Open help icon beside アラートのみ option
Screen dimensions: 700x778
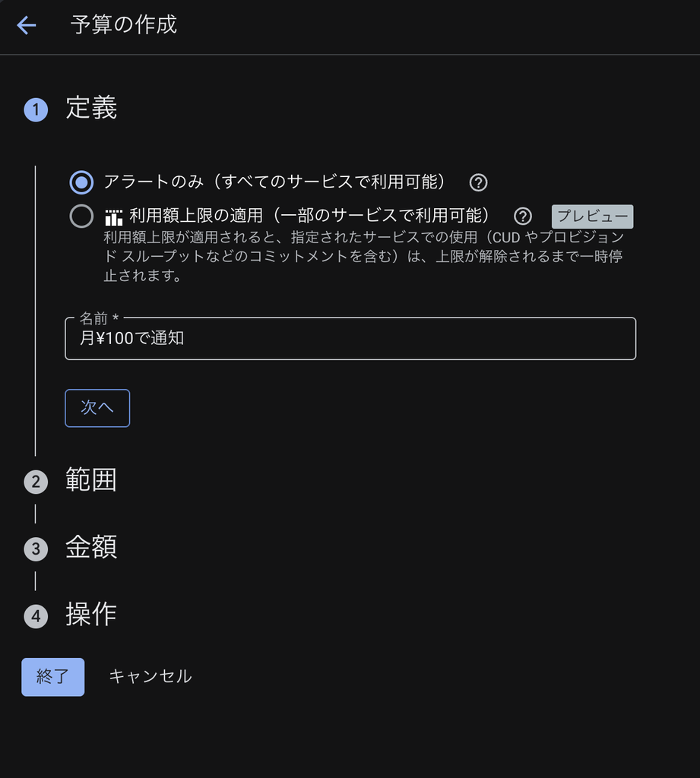[x=478, y=182]
